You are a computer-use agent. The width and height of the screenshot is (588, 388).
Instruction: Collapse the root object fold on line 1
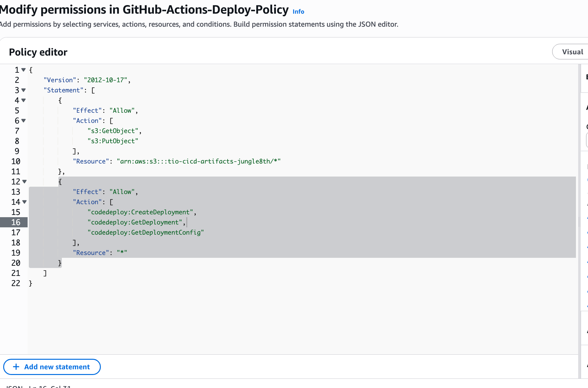(23, 70)
